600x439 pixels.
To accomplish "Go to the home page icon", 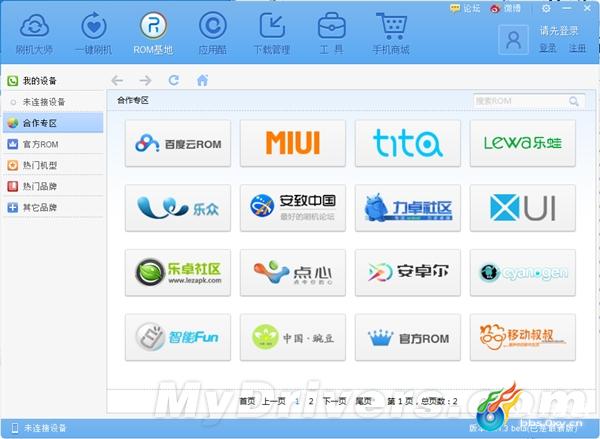I will pyautogui.click(x=202, y=80).
